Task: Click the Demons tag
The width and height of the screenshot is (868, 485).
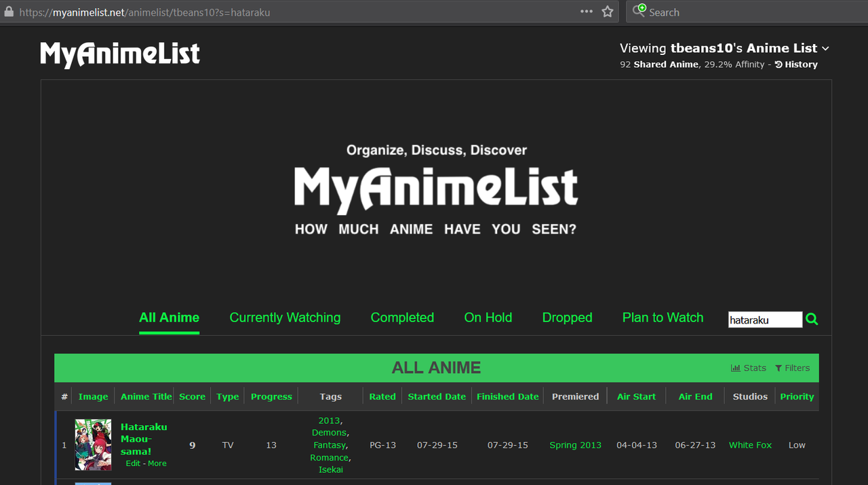Action: coord(329,433)
